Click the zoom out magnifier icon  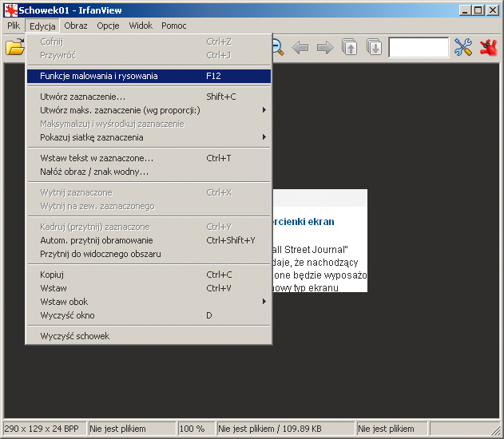point(278,48)
